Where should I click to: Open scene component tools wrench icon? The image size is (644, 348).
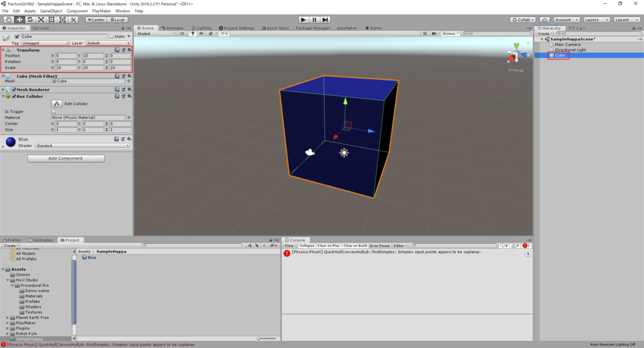[425, 34]
